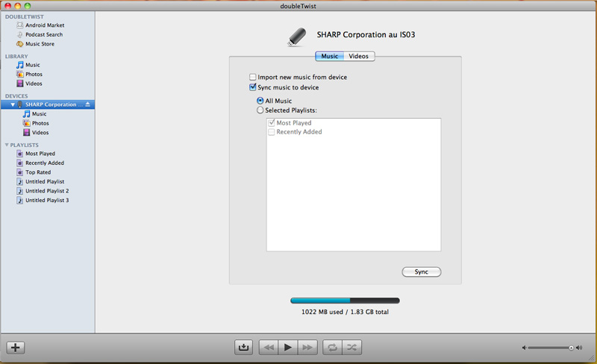Zoom the doubleTwist window
The image size is (597, 364).
click(x=27, y=6)
